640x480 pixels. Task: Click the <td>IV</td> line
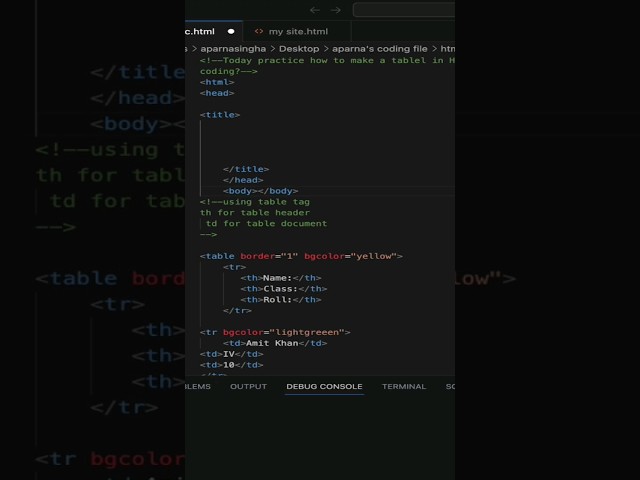click(231, 354)
